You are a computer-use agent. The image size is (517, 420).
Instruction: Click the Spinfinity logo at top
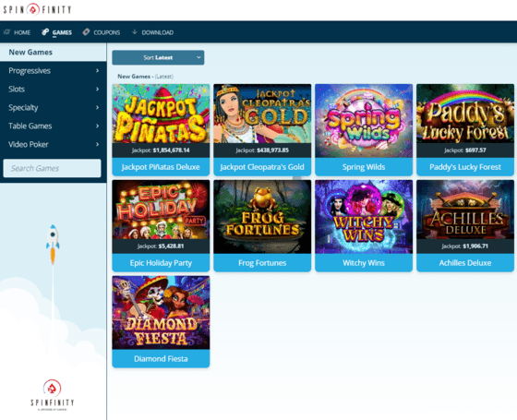pos(37,9)
